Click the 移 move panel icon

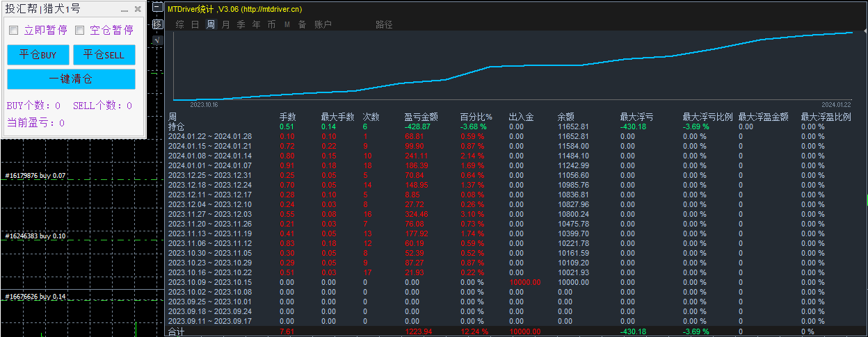(157, 24)
